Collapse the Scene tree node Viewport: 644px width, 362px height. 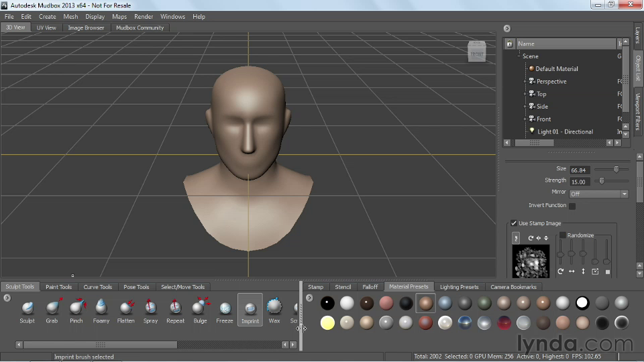point(519,56)
